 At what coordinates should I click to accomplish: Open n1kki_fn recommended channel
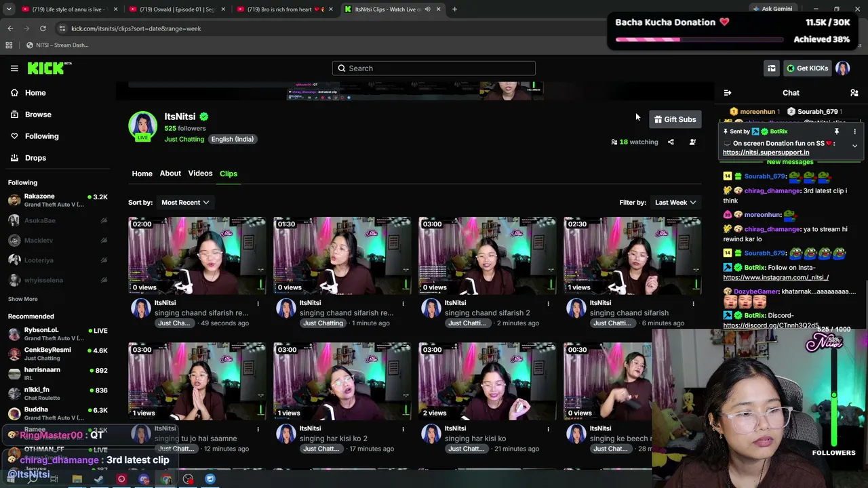coord(58,393)
